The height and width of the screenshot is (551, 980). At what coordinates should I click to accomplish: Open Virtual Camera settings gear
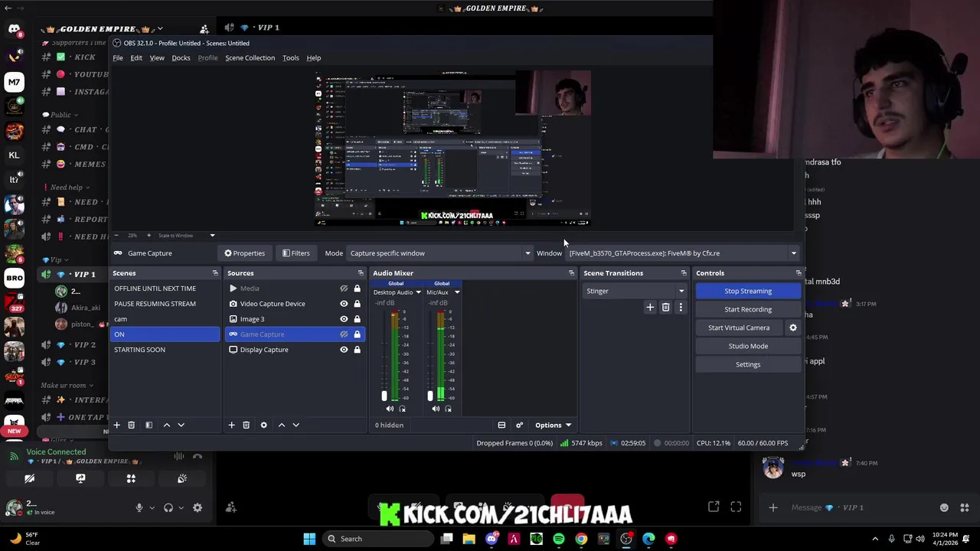(793, 328)
